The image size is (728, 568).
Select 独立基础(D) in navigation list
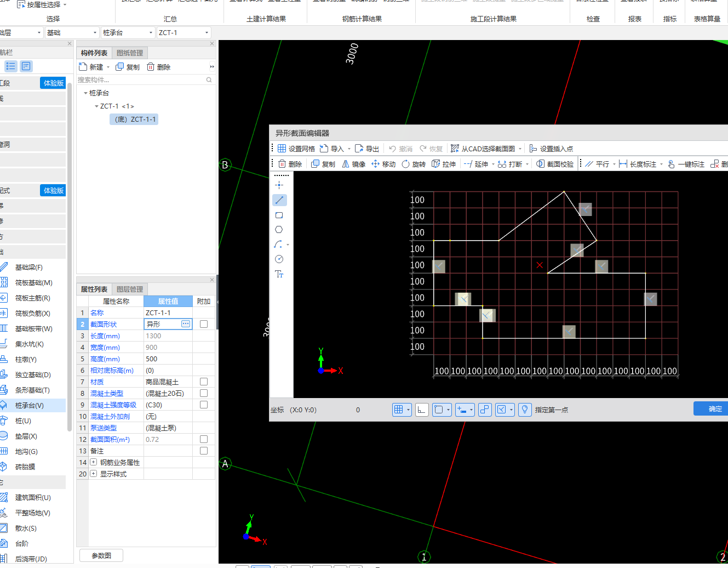(x=33, y=375)
